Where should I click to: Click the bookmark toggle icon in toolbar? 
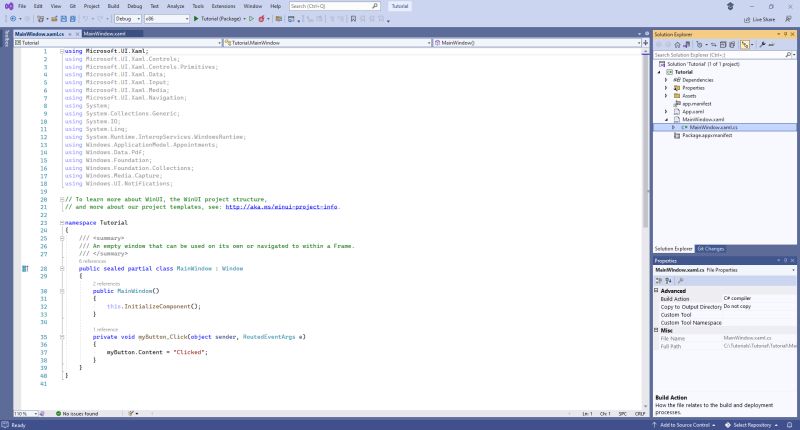(x=353, y=19)
